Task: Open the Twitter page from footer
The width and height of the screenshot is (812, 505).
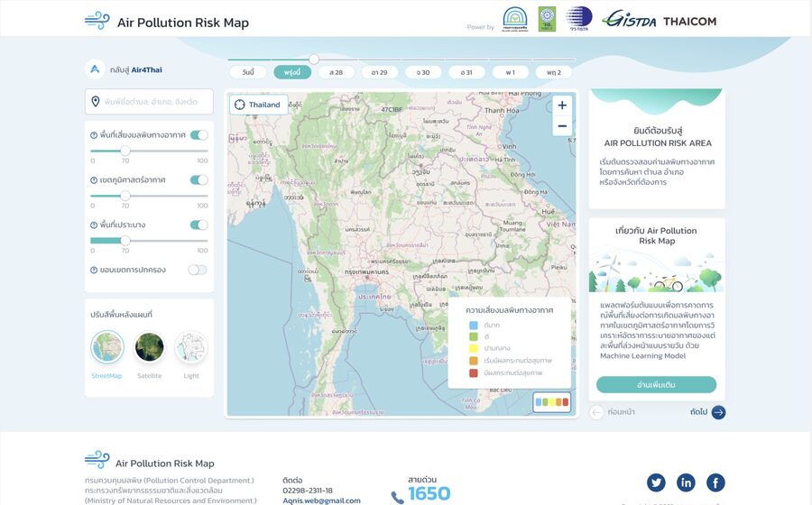Action: [x=656, y=482]
